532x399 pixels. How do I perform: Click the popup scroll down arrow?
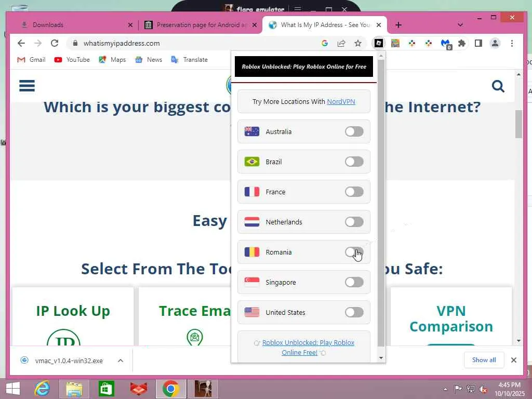coord(381,358)
